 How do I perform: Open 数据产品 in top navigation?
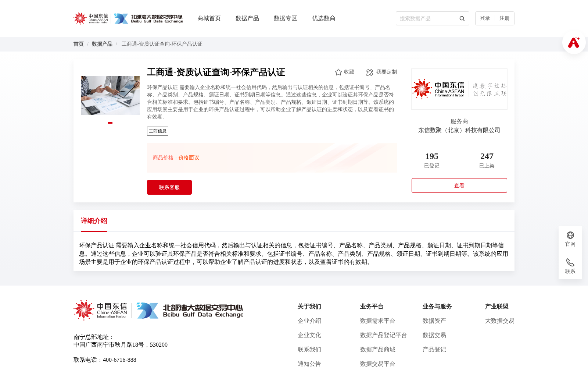tap(247, 18)
